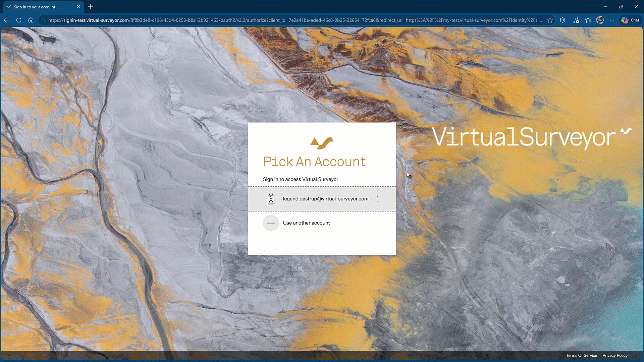Close the browser window
Image resolution: width=644 pixels, height=362 pixels.
(x=636, y=7)
